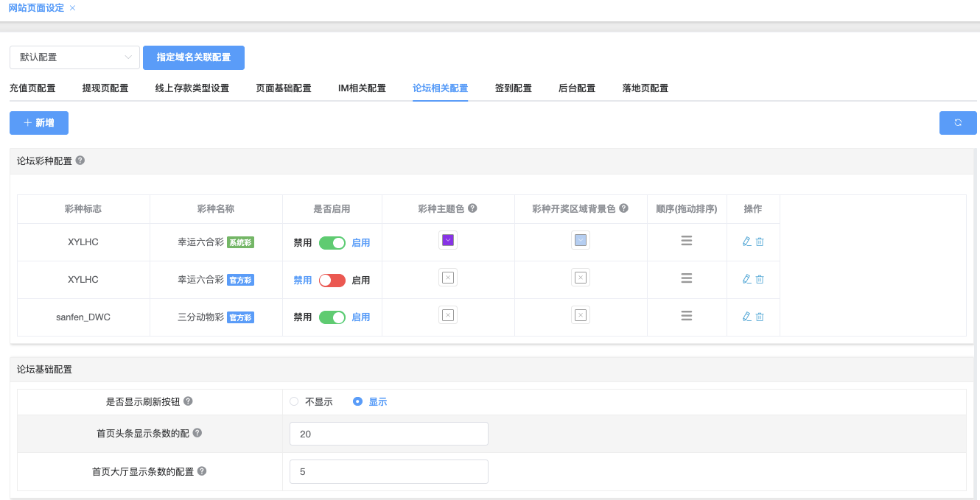Select 不显示 radio for refresh button
Viewport: 980px width, 500px height.
click(295, 401)
